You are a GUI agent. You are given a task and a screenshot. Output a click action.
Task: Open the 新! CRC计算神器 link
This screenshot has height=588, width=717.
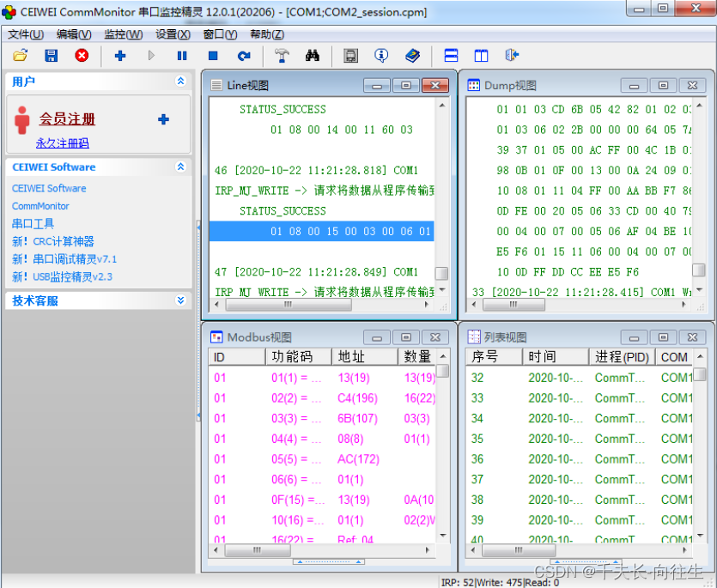coord(53,241)
